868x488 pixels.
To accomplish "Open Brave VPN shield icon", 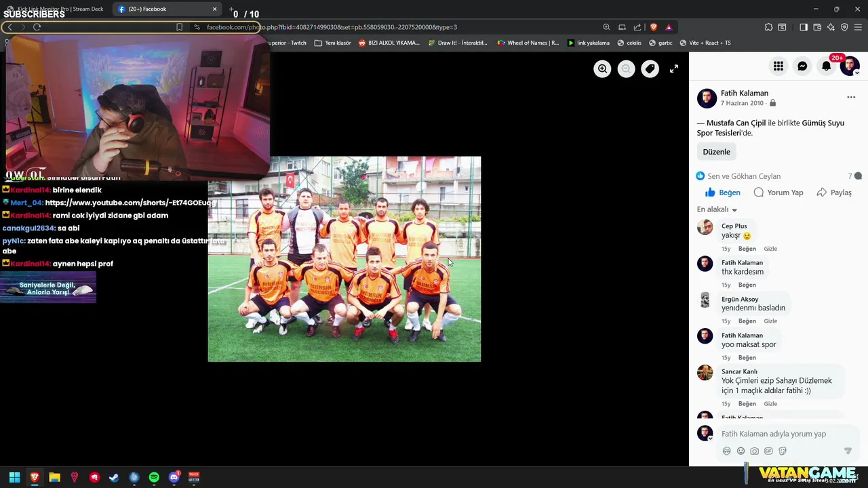I will coord(844,27).
